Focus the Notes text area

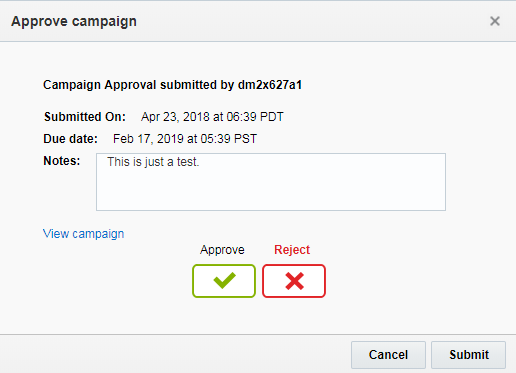(271, 182)
